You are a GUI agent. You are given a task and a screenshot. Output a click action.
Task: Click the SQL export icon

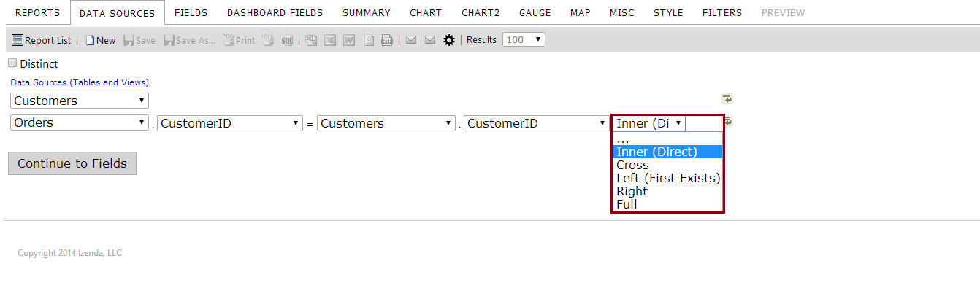click(287, 40)
